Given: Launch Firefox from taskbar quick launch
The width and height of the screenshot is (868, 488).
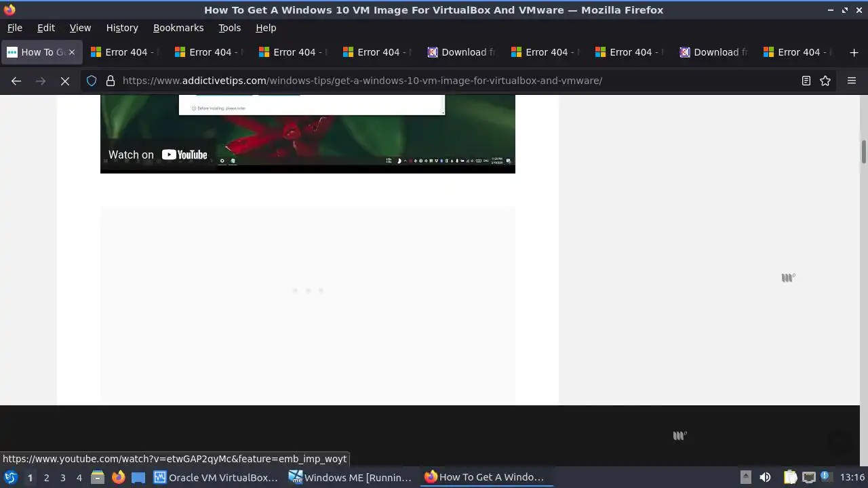Looking at the screenshot, I should coord(118,477).
